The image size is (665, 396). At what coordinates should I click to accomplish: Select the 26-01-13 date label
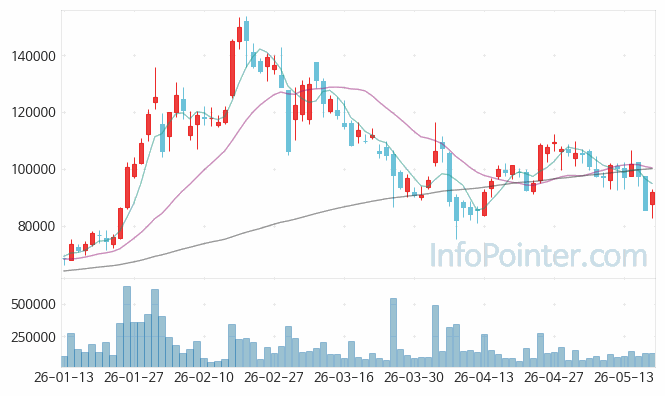[x=64, y=377]
